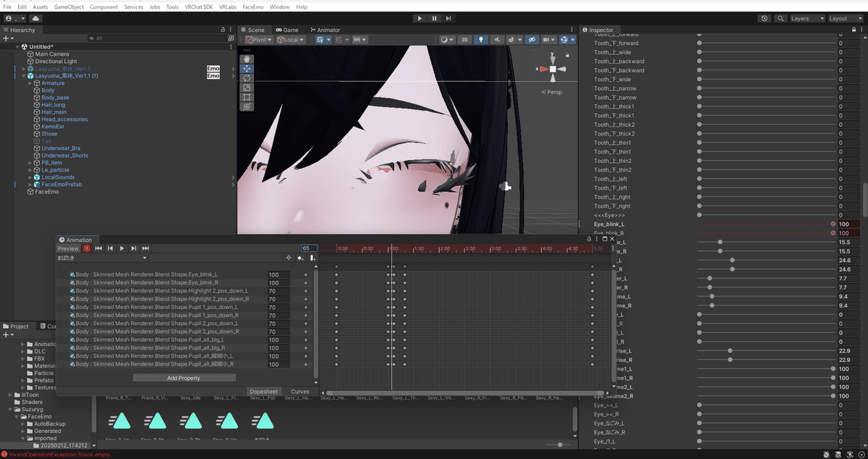Expand the PB_item hierarchy item
The image size is (868, 459).
pyautogui.click(x=30, y=163)
